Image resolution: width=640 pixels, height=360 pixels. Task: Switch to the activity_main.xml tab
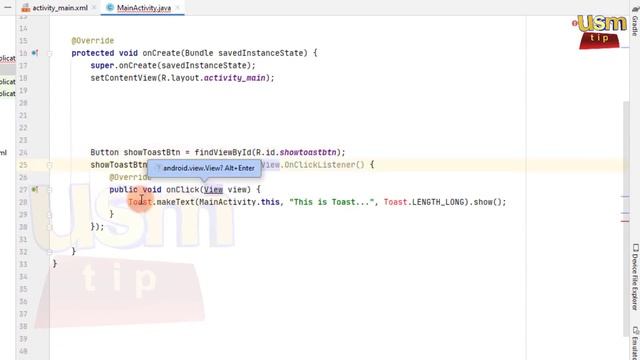60,8
